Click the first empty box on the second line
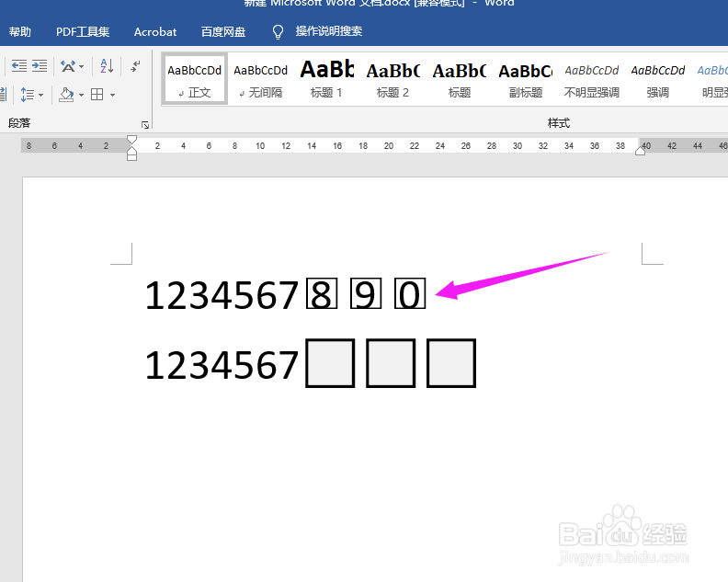 tap(330, 363)
